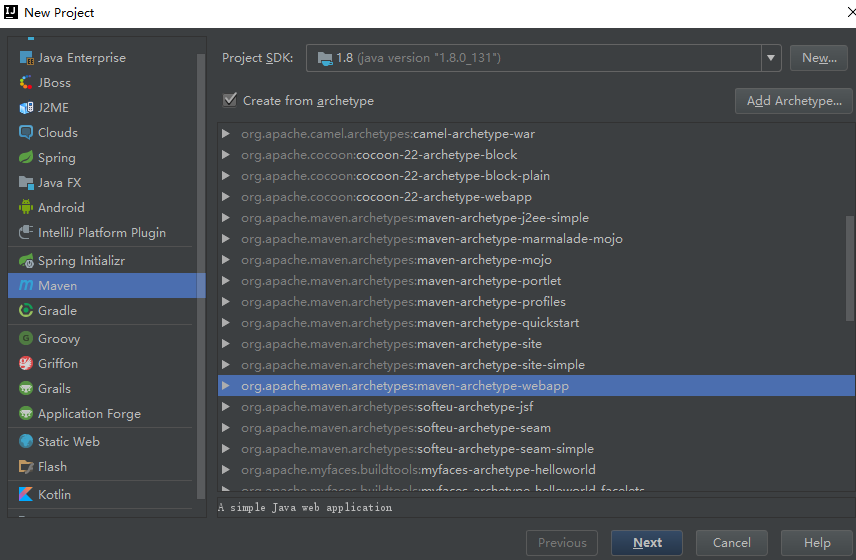
Task: Select Groovy project type
Action: [x=103, y=338]
